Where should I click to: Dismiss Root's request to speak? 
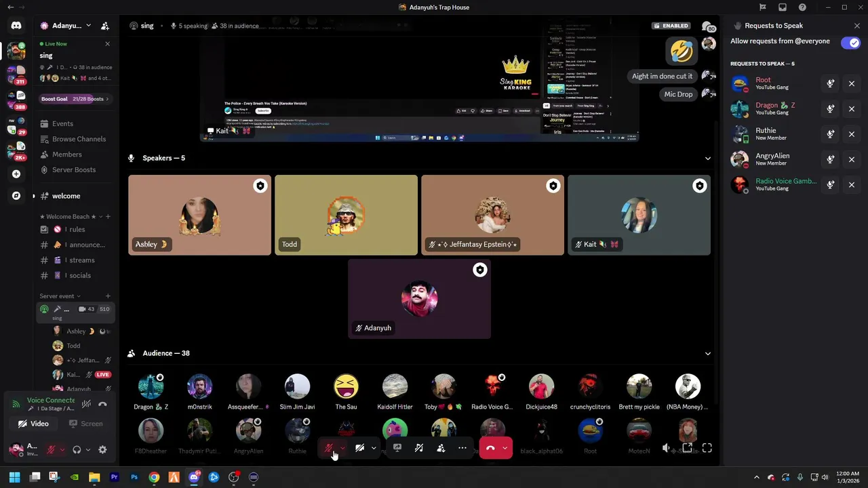(852, 84)
